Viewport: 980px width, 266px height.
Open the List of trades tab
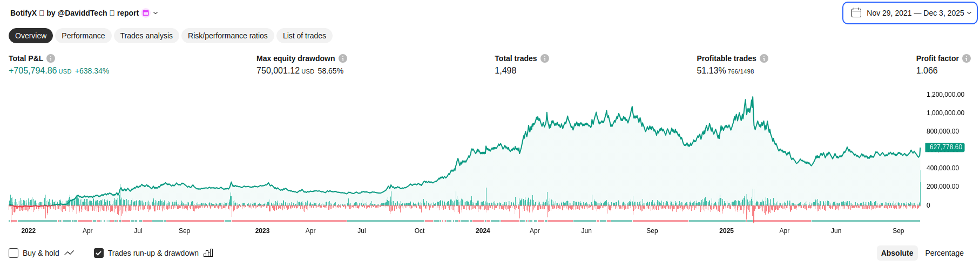point(305,36)
